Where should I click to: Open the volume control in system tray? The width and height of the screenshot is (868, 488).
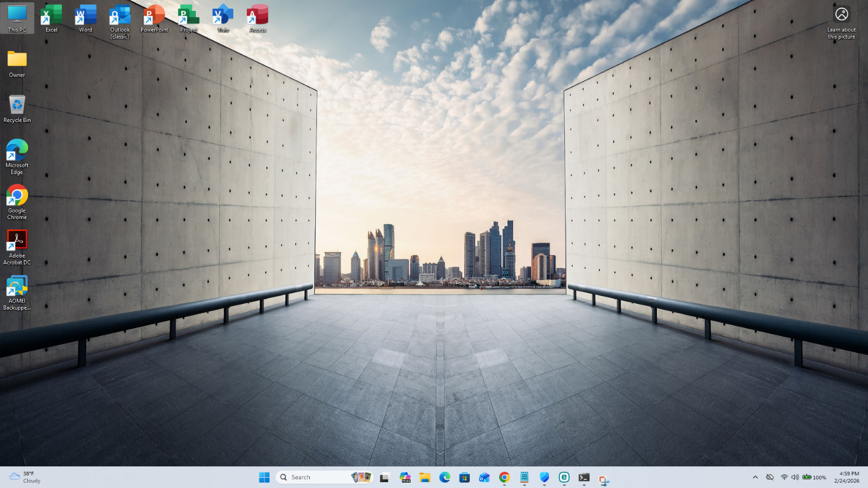coord(795,477)
